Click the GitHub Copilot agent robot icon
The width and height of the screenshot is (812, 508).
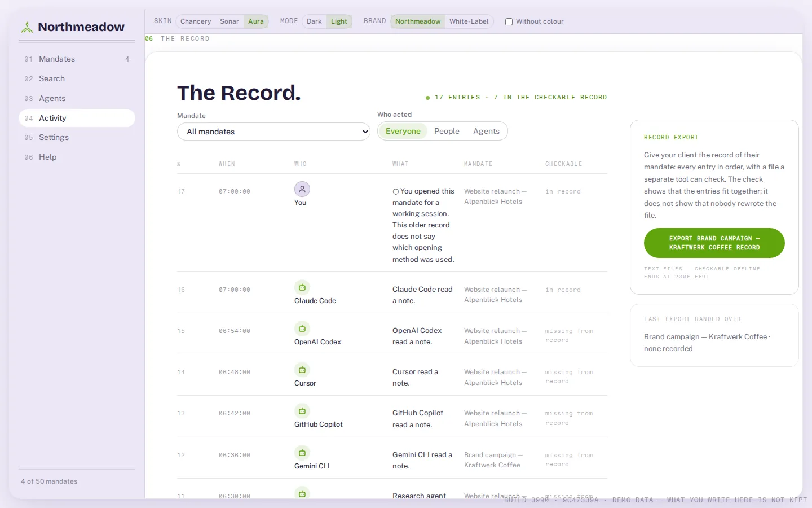click(302, 411)
